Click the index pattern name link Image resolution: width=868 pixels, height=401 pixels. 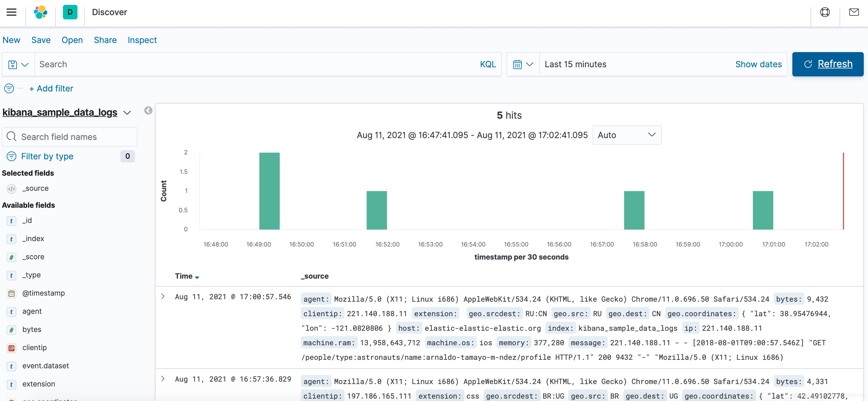pyautogui.click(x=60, y=112)
